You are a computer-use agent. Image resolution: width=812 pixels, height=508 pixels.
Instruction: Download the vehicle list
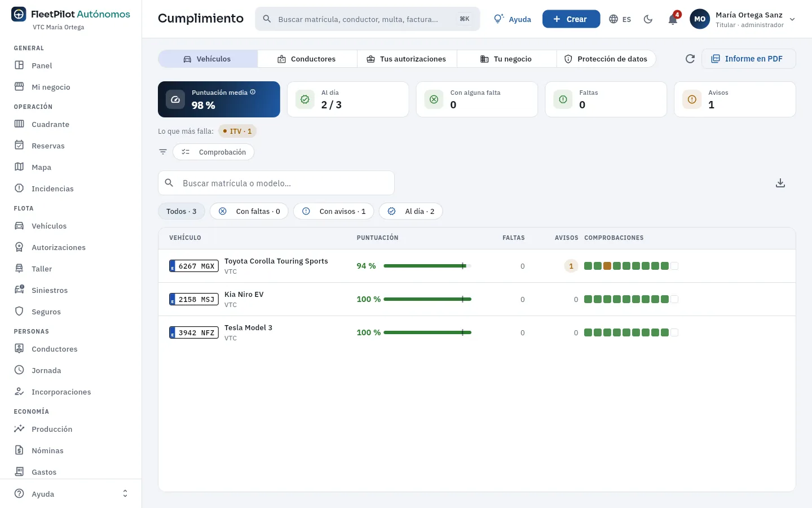[780, 183]
